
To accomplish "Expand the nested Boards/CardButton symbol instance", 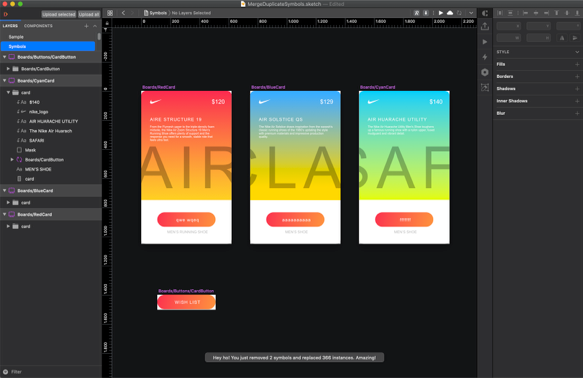I will [x=12, y=160].
